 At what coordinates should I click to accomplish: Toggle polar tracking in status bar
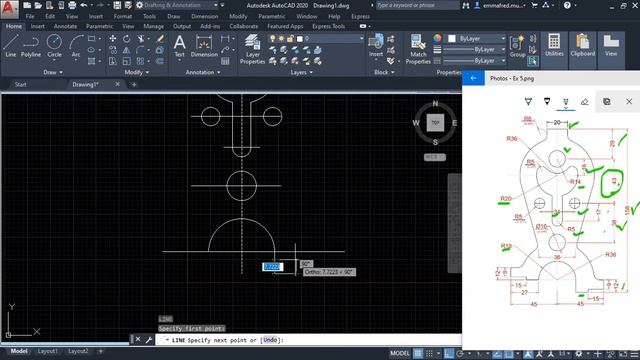tap(460, 353)
